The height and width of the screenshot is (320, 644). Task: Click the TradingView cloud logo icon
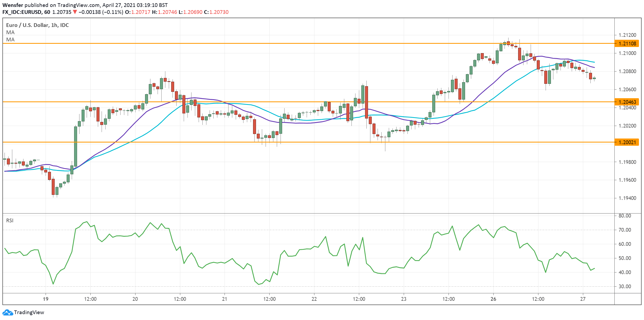point(7,312)
